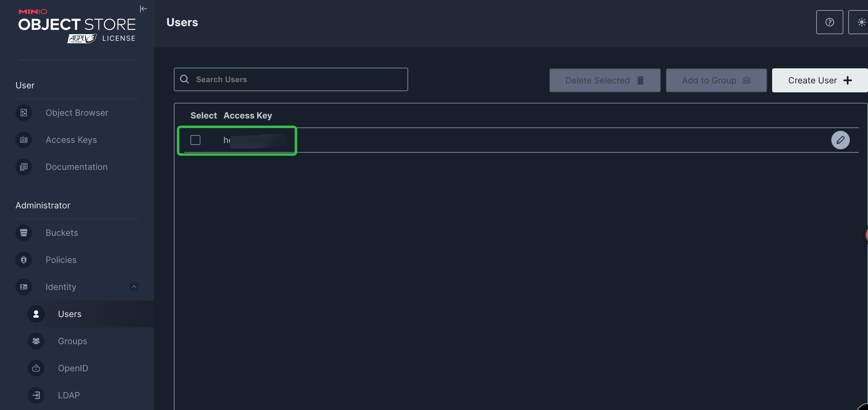Open the help question mark icon
The height and width of the screenshot is (410, 868).
pyautogui.click(x=829, y=22)
